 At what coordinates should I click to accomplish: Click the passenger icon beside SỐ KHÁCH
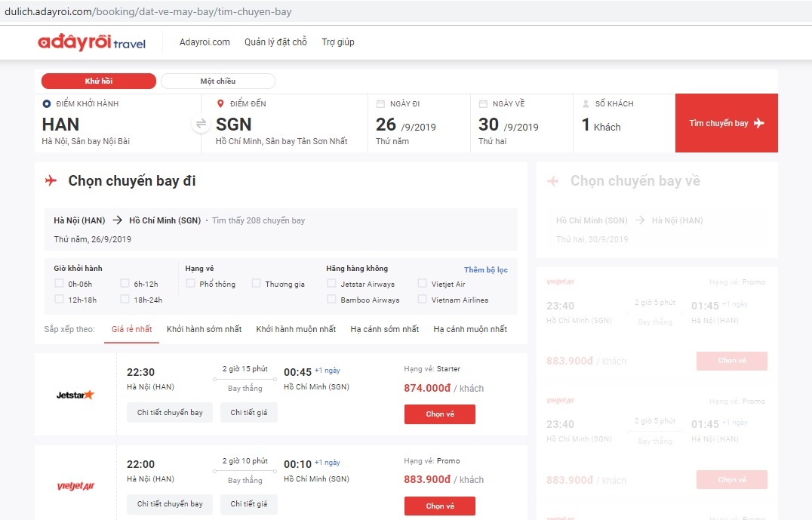[x=585, y=103]
